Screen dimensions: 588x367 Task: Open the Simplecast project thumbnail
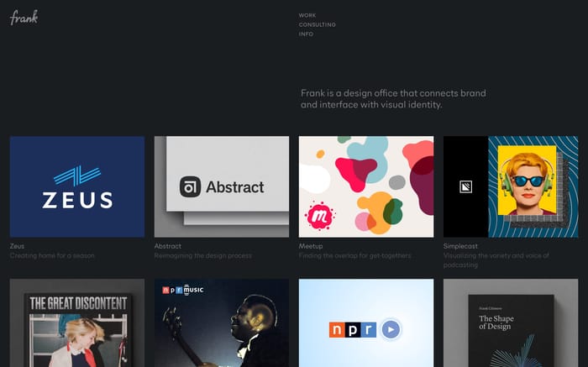tap(511, 186)
